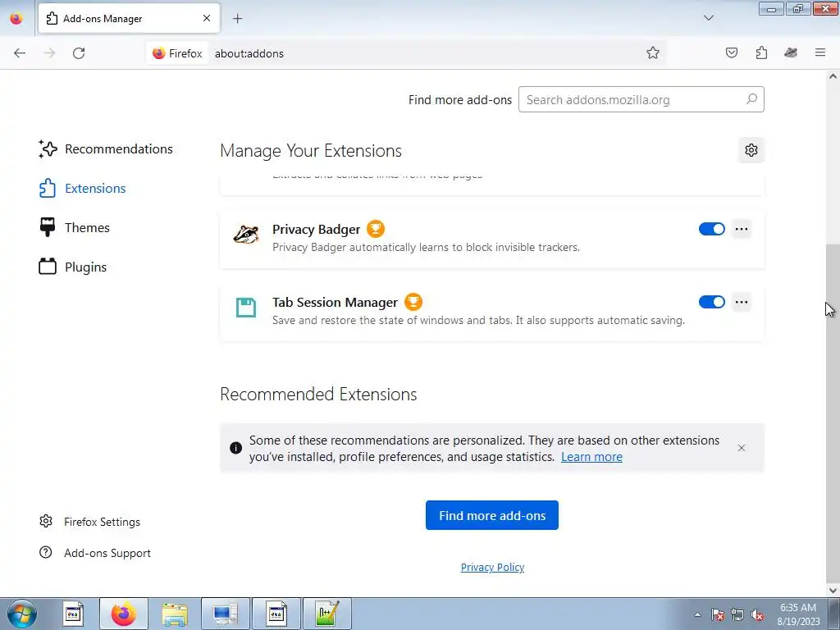840x630 pixels.
Task: Open Firefox Settings link
Action: tap(90, 522)
